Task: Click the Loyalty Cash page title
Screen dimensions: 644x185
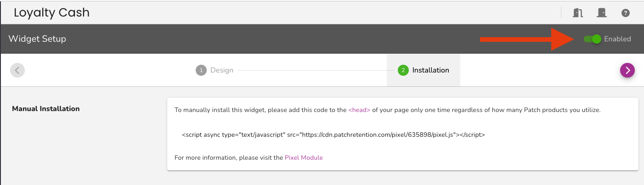Action: 51,12
